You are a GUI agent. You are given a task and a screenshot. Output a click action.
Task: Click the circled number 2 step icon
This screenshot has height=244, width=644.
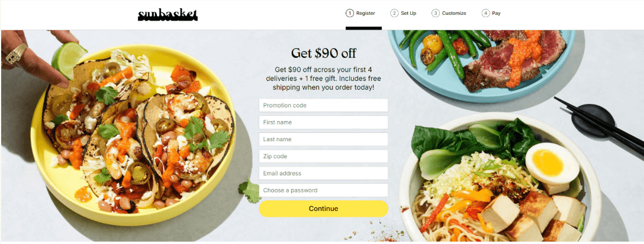click(394, 13)
